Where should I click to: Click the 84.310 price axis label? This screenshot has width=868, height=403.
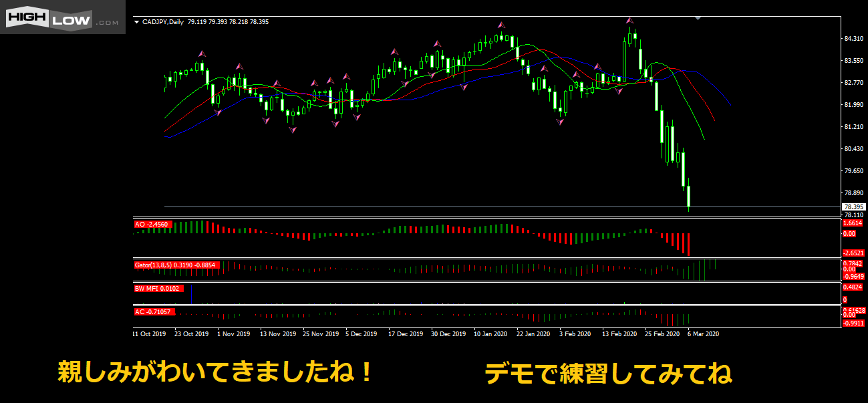[x=854, y=39]
